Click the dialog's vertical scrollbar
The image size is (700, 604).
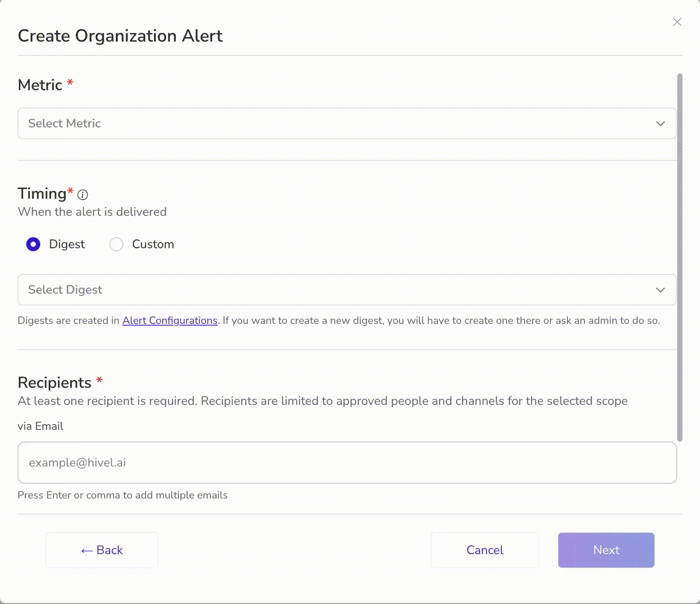click(x=679, y=257)
